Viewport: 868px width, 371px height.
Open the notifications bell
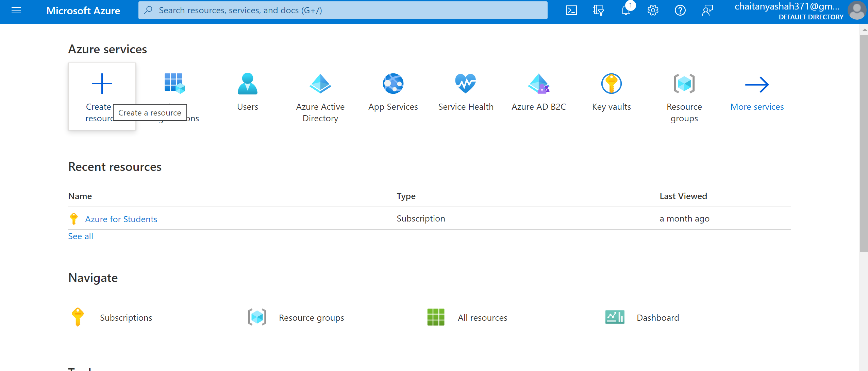[x=626, y=10]
